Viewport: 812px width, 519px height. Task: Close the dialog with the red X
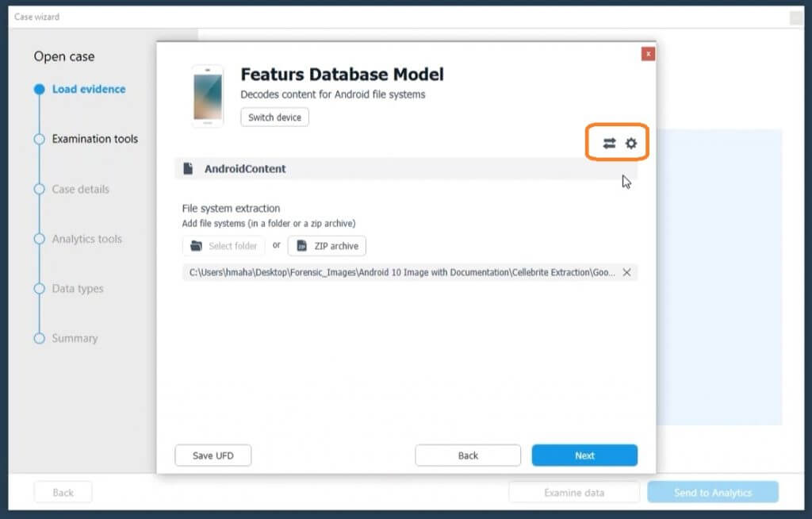click(648, 54)
